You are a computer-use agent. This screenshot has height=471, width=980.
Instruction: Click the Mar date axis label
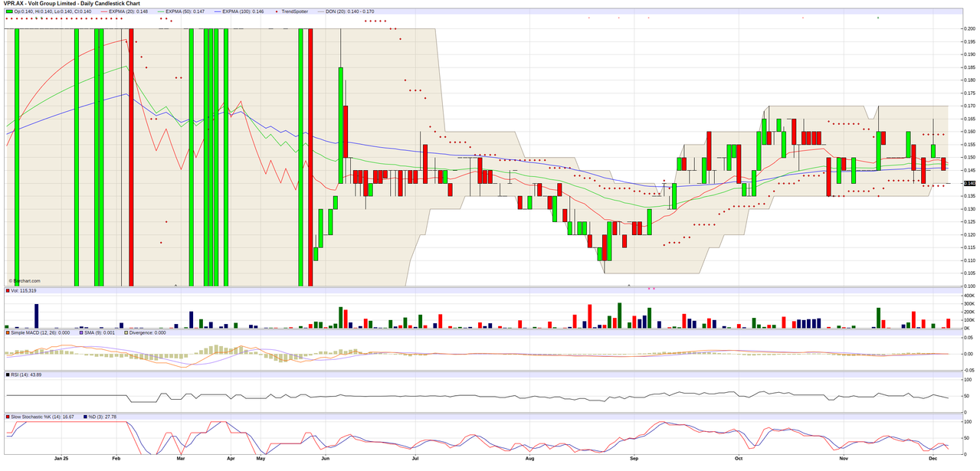[181, 459]
